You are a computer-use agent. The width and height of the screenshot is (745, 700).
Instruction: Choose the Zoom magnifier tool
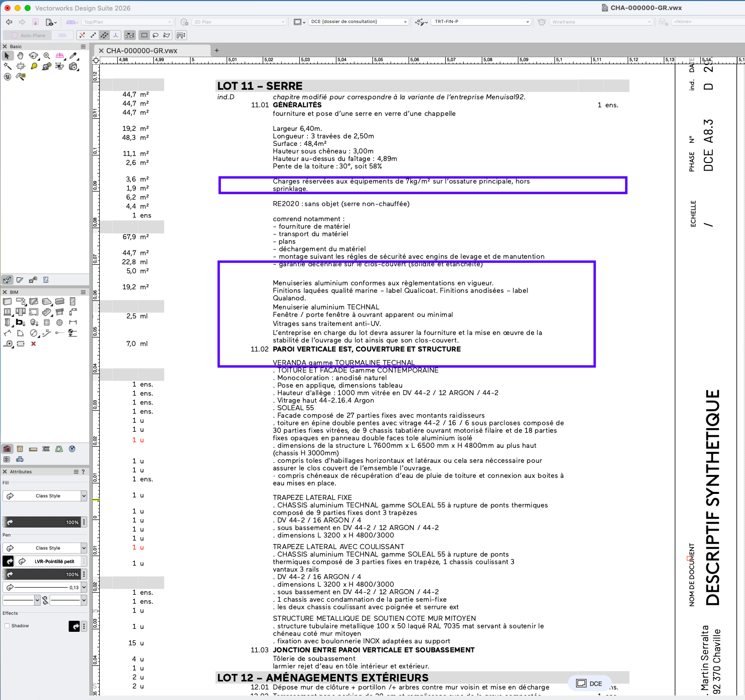(47, 56)
